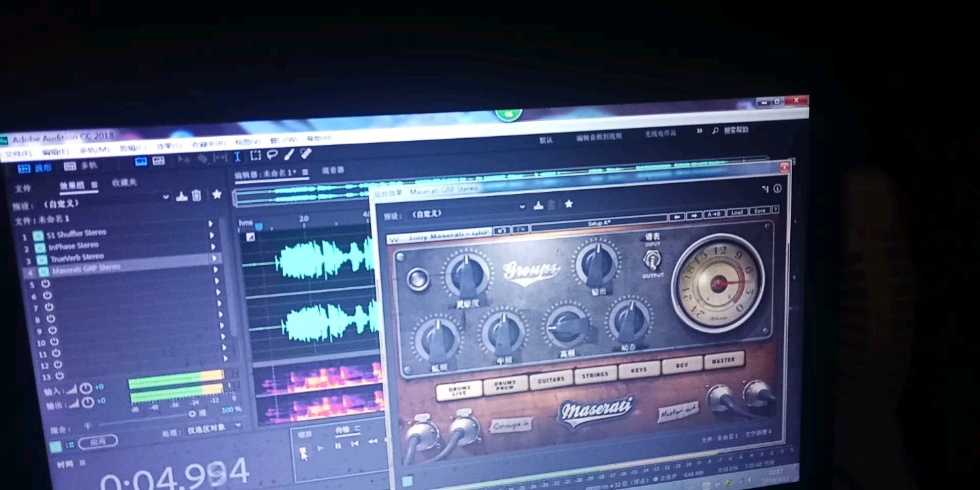Adjust the high frequency (高频) knob
The width and height of the screenshot is (980, 490).
(568, 325)
